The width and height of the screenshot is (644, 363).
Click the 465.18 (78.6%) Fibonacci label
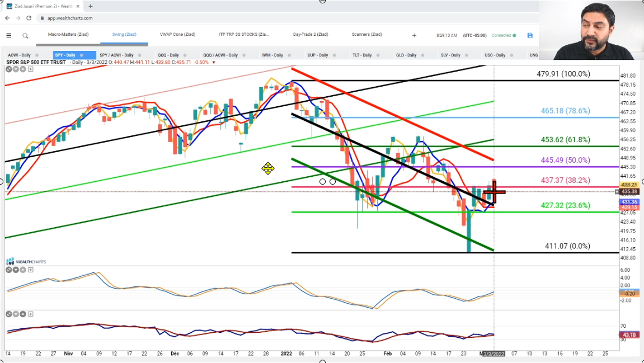pyautogui.click(x=565, y=111)
